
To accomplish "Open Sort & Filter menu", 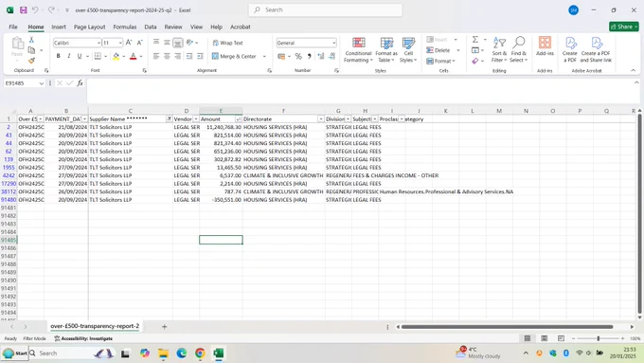I will coord(499,49).
